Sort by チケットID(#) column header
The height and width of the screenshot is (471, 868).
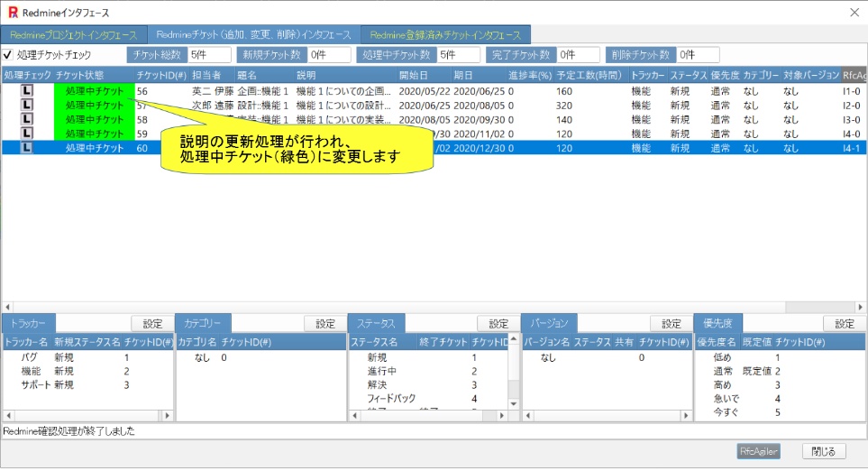click(x=161, y=76)
